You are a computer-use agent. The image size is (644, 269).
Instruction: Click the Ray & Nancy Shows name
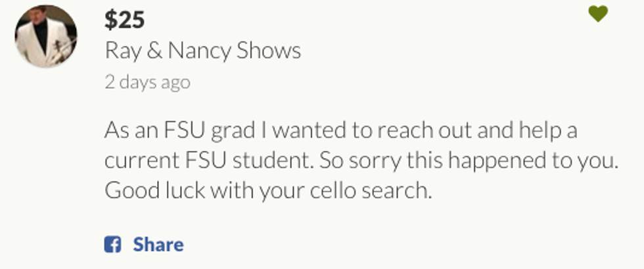(202, 51)
